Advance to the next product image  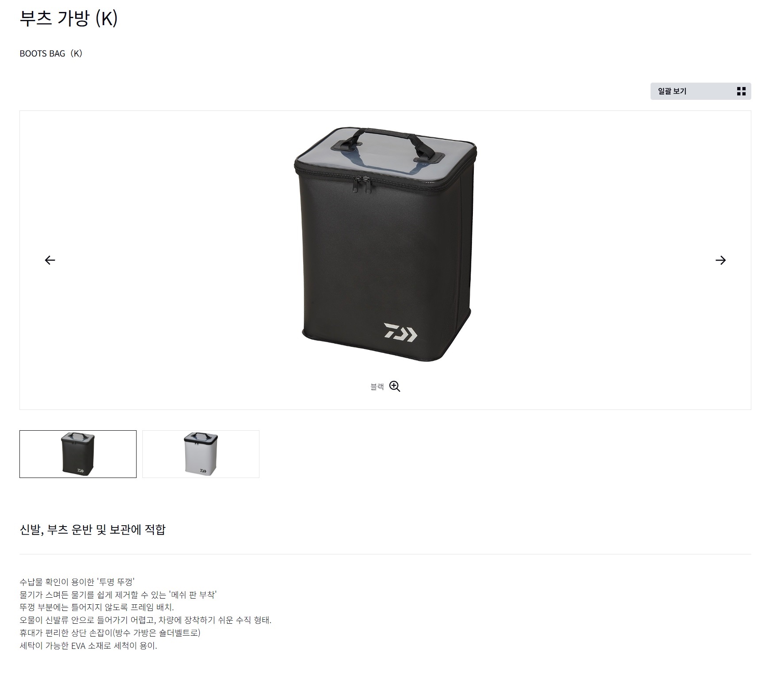coord(720,260)
